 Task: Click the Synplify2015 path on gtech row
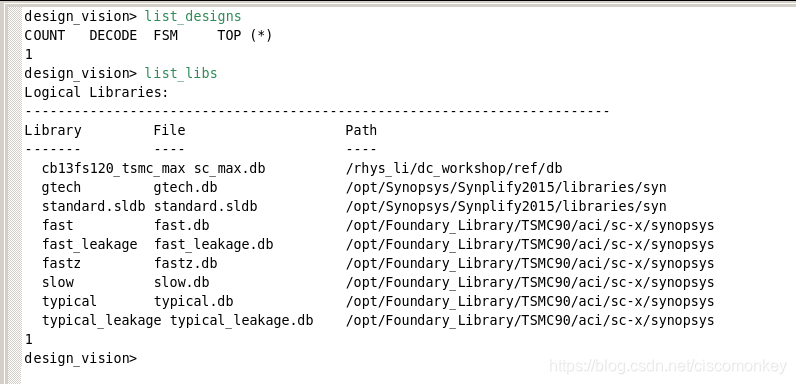pos(506,188)
